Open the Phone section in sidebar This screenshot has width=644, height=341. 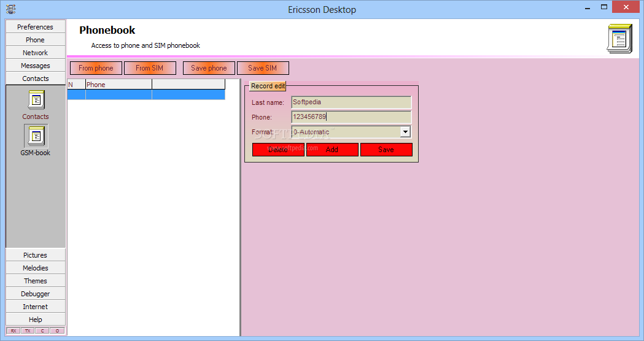click(36, 40)
